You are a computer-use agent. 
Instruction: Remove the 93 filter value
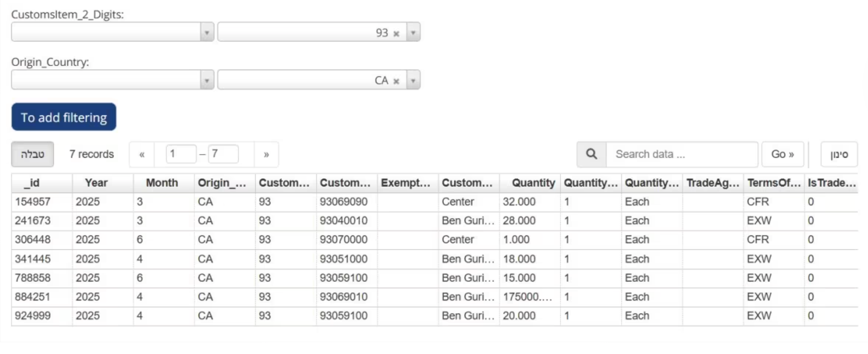point(396,33)
